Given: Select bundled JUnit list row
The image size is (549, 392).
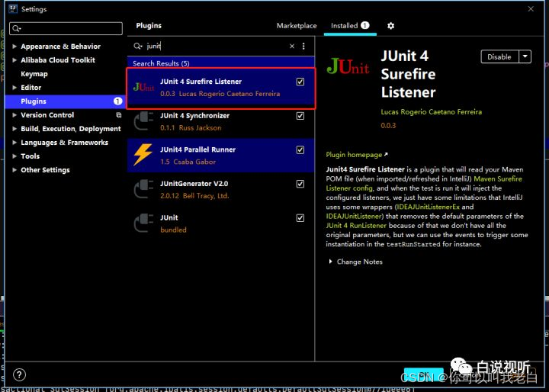Looking at the screenshot, I should [220, 223].
